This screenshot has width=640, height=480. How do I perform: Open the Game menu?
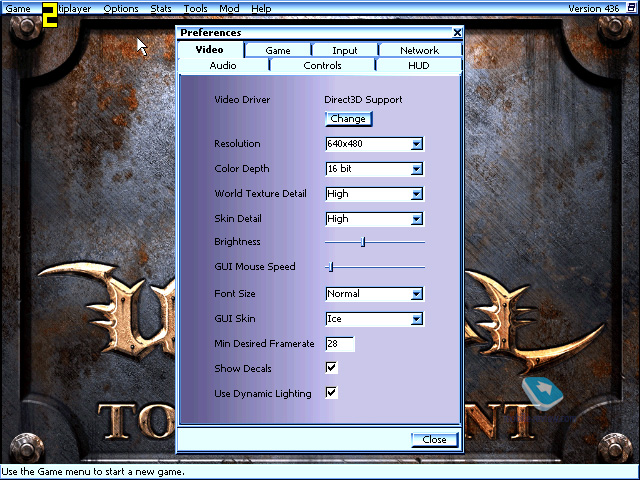(18, 9)
